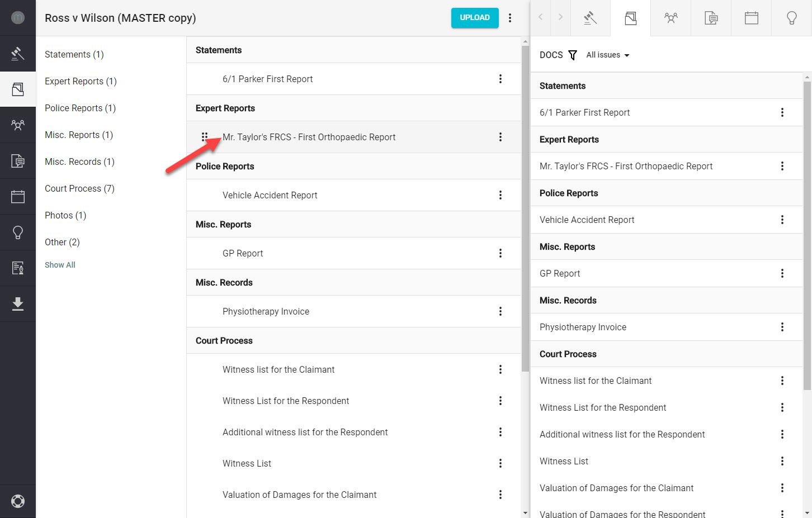
Task: Open the user avatar at top left
Action: [x=18, y=18]
